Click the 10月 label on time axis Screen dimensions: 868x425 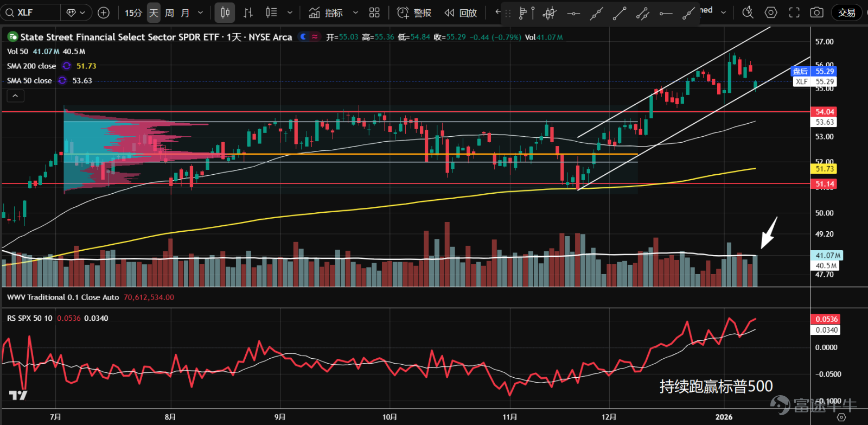tap(390, 417)
